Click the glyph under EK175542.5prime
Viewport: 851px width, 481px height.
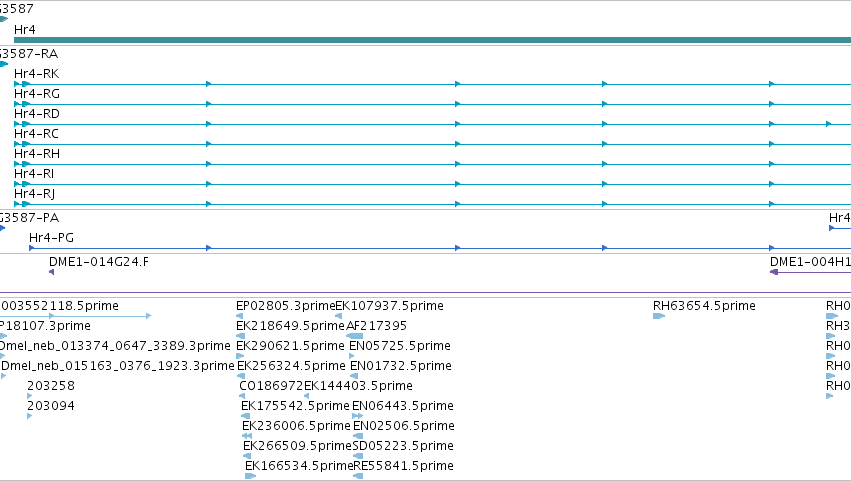tap(245, 416)
